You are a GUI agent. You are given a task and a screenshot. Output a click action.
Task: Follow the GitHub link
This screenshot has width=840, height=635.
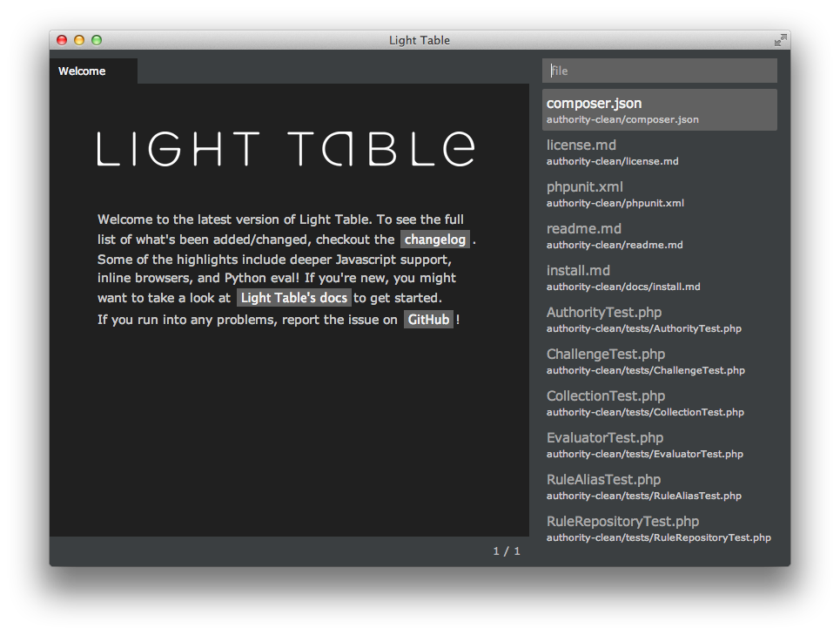[x=428, y=320]
